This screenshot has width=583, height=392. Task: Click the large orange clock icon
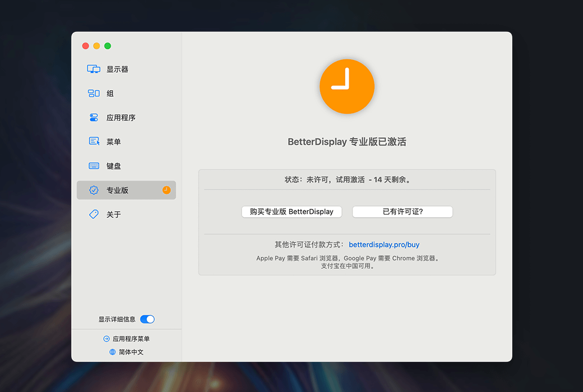(x=347, y=86)
